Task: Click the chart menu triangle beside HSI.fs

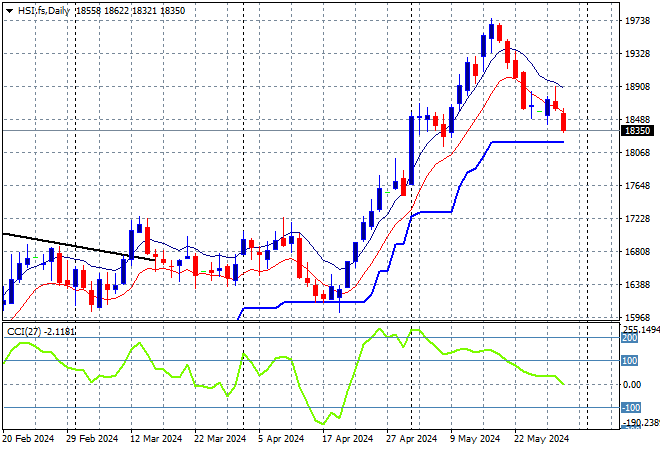Action: (9, 9)
